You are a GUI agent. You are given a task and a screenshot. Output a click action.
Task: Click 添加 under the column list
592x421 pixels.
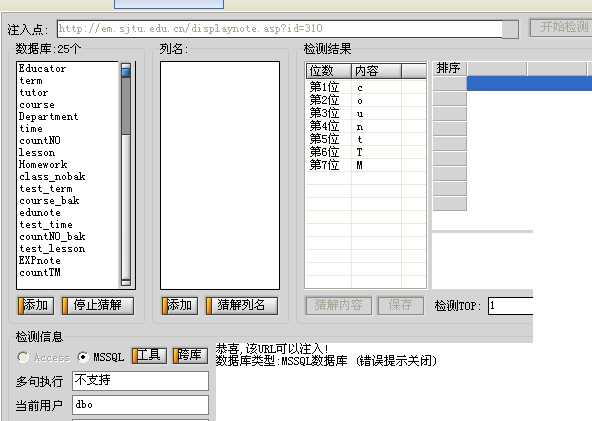coord(180,305)
